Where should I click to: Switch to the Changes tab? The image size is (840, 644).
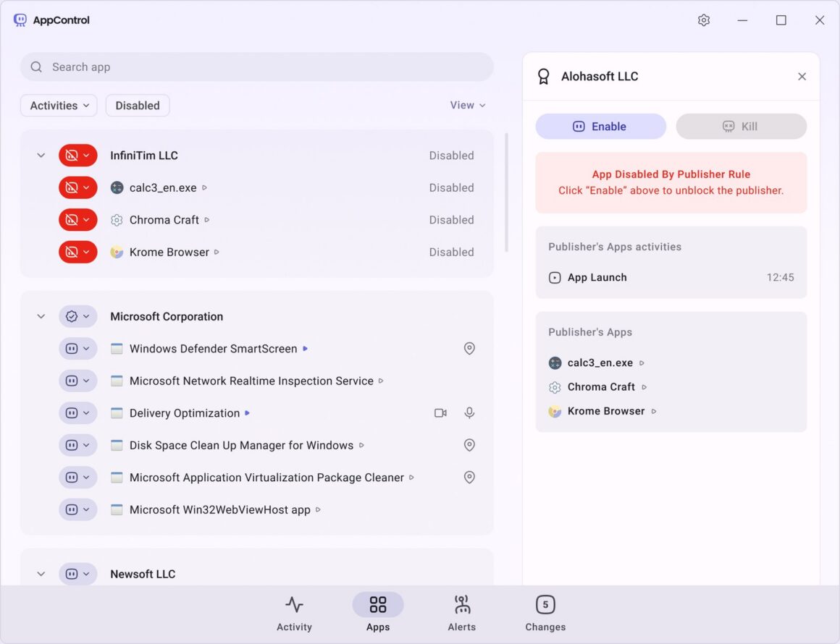545,614
